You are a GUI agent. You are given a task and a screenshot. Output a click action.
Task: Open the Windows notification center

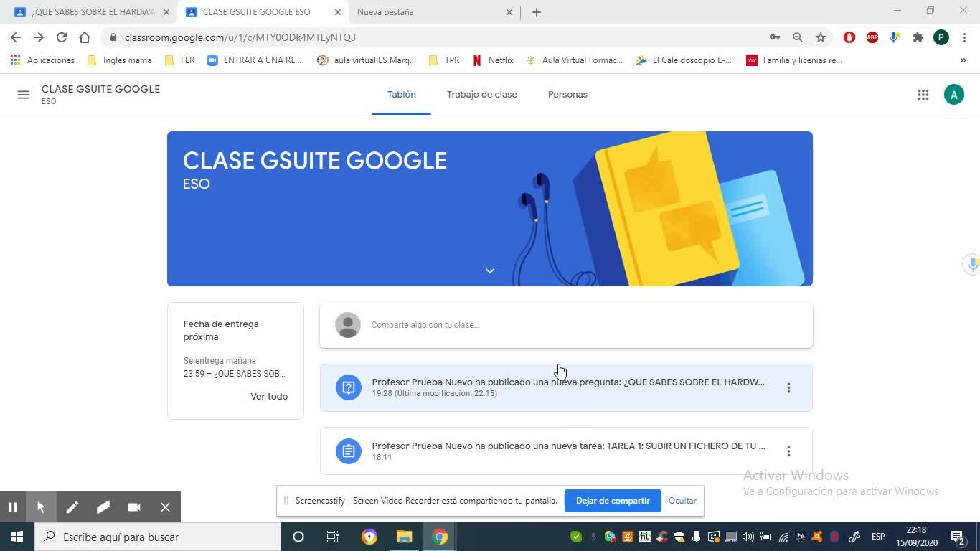(x=957, y=537)
